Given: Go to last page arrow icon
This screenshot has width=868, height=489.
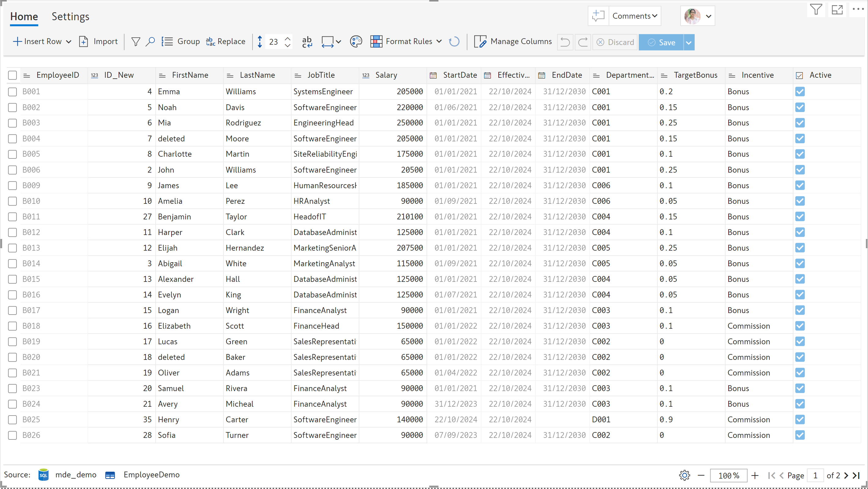Looking at the screenshot, I should (856, 475).
